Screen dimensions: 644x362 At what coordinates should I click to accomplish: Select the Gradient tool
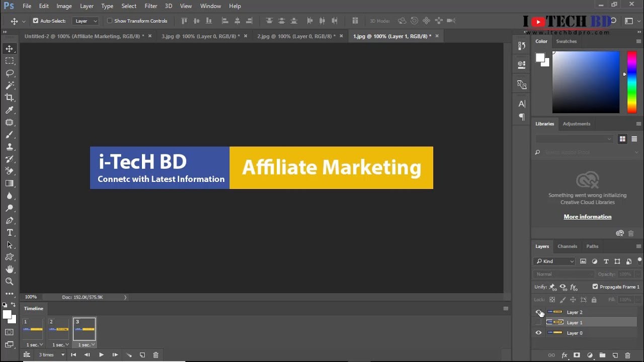click(10, 184)
